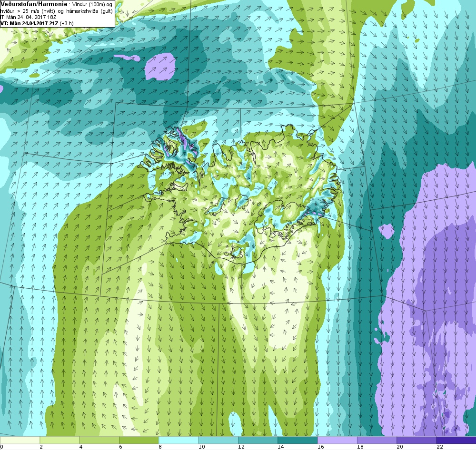
Task: Click the 2–4 m/s light green legend swatch
Action: tap(59, 440)
